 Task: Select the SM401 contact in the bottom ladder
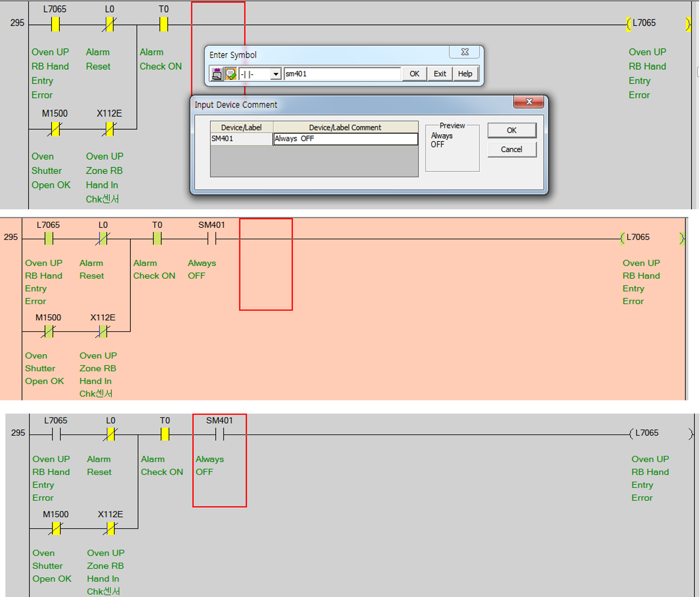click(x=219, y=434)
